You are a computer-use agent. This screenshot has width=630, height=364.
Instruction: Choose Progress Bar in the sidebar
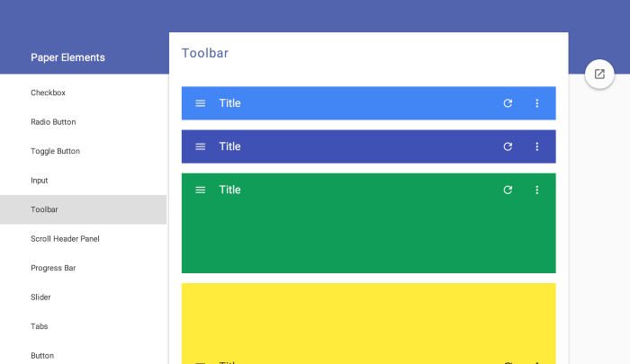(83, 268)
